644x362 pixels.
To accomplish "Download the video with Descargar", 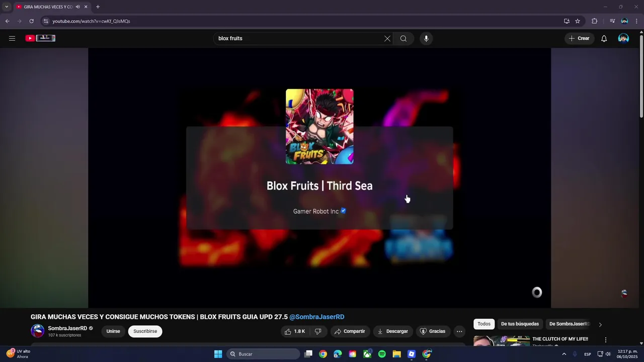I will pyautogui.click(x=392, y=331).
